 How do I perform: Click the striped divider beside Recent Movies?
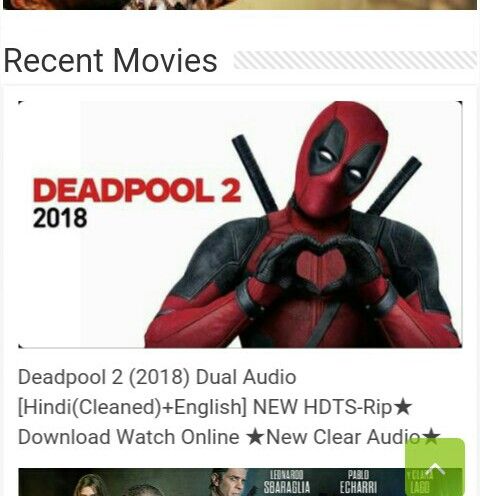[x=355, y=60]
